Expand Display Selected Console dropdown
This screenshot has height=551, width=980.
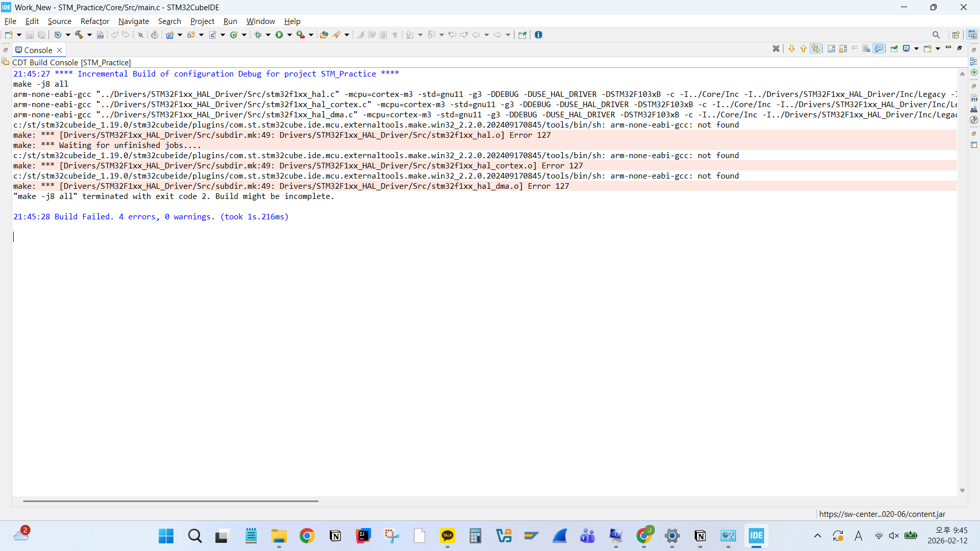[x=917, y=48]
